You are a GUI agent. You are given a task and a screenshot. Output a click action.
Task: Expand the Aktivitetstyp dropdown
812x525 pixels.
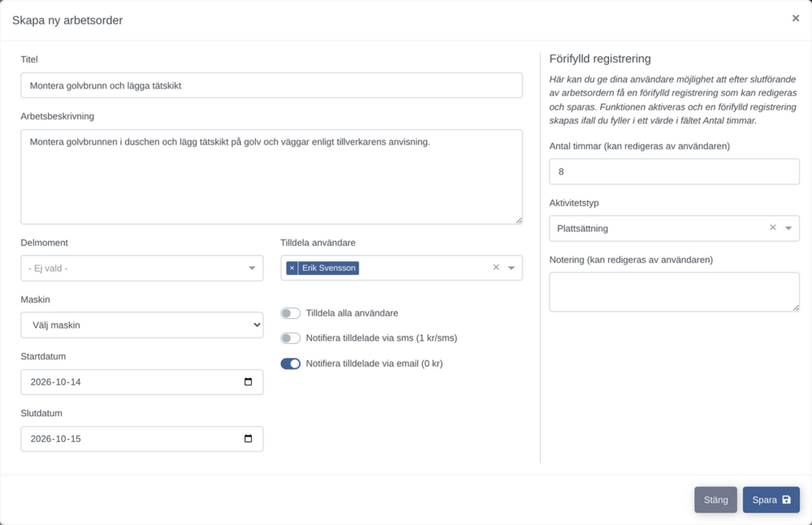point(788,228)
